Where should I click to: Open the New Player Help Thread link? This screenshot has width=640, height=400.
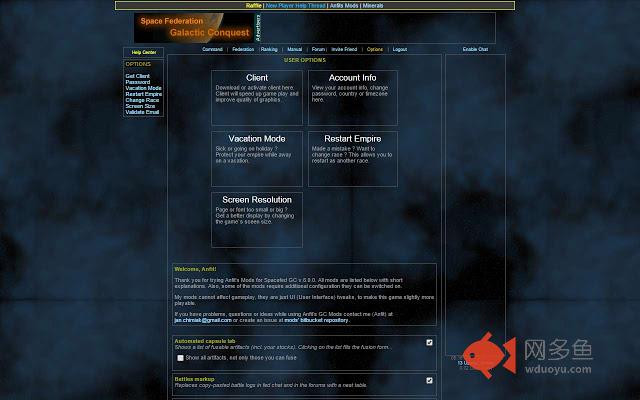click(x=296, y=6)
